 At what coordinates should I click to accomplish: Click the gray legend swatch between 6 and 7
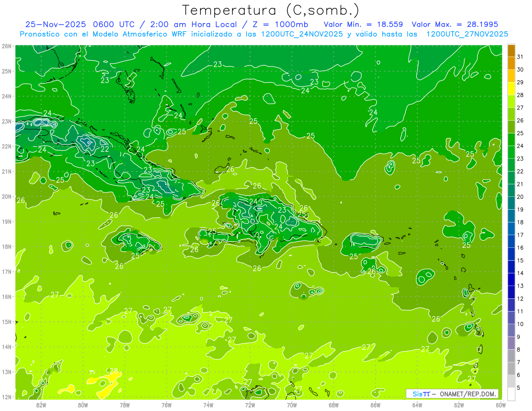coord(511,368)
